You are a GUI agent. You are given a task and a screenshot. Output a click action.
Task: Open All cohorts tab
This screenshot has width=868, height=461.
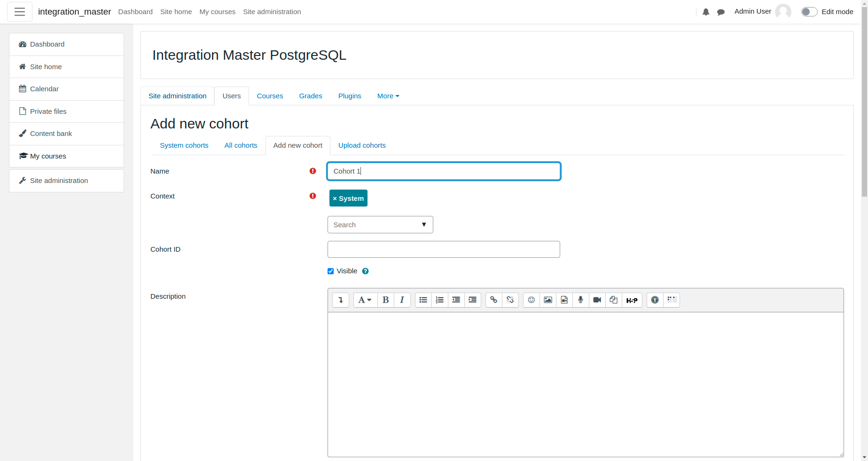click(241, 145)
